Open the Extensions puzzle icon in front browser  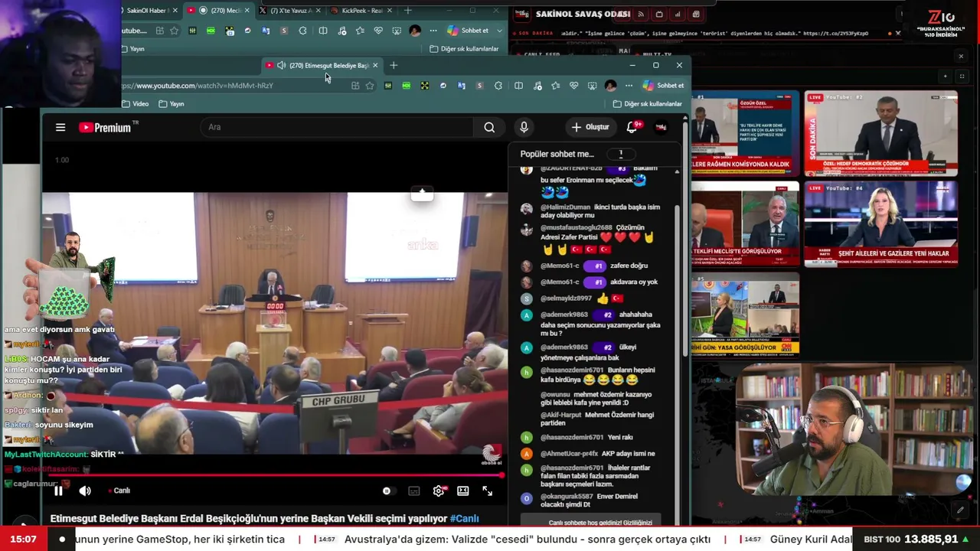click(x=498, y=86)
